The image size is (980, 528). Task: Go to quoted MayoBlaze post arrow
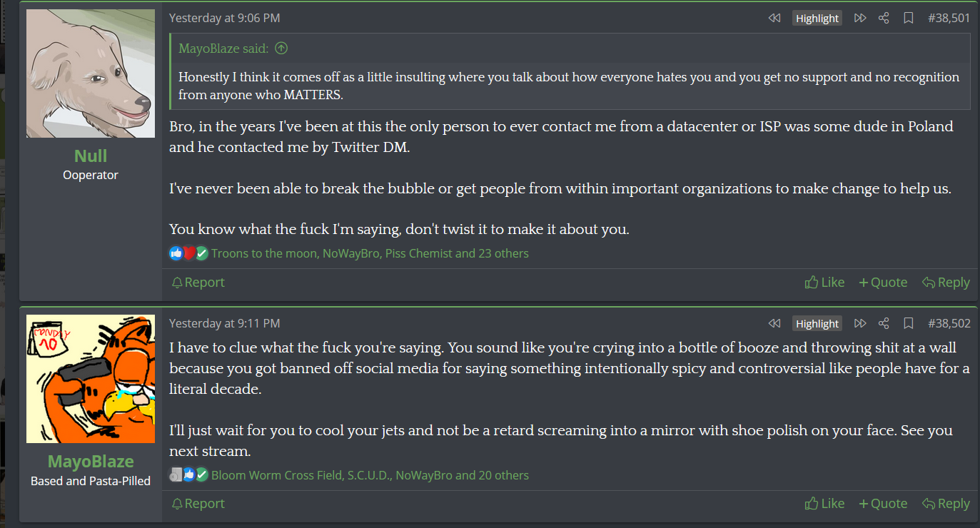pos(281,49)
